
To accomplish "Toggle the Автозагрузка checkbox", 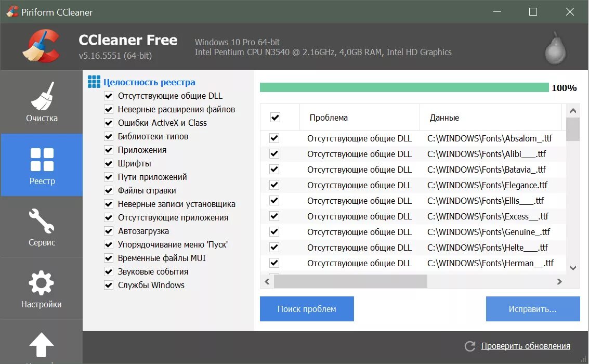I will [109, 231].
